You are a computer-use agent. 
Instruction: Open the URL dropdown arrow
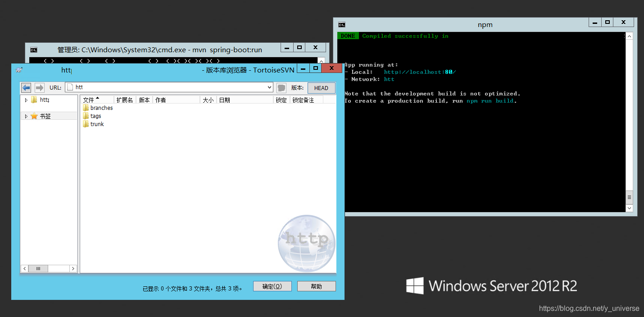coord(270,88)
